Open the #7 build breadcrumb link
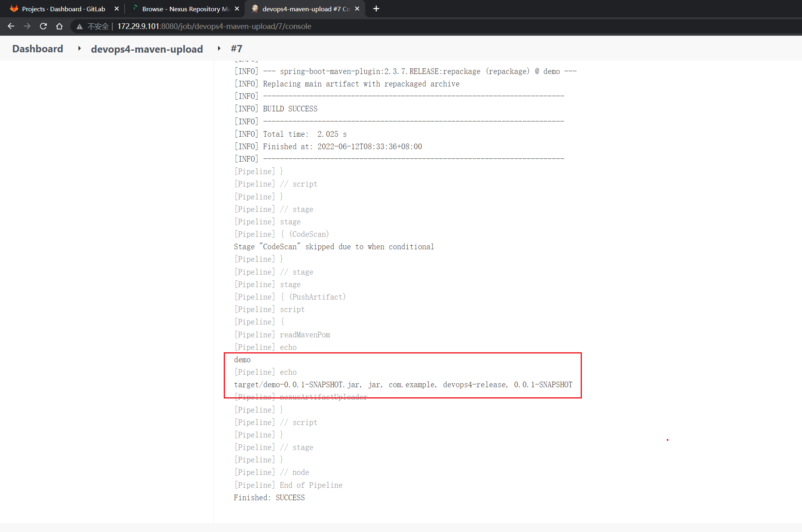Screen dimensions: 802x532 point(237,49)
